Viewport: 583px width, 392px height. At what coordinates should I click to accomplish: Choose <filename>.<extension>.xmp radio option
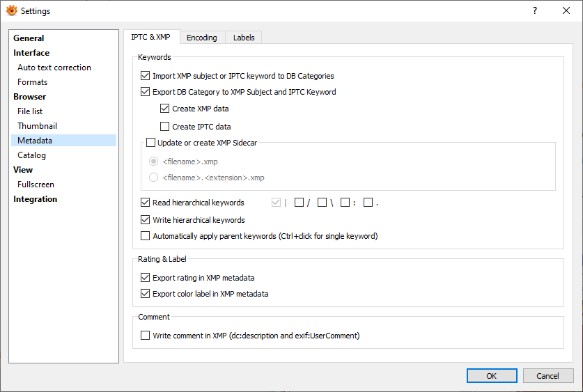point(154,178)
